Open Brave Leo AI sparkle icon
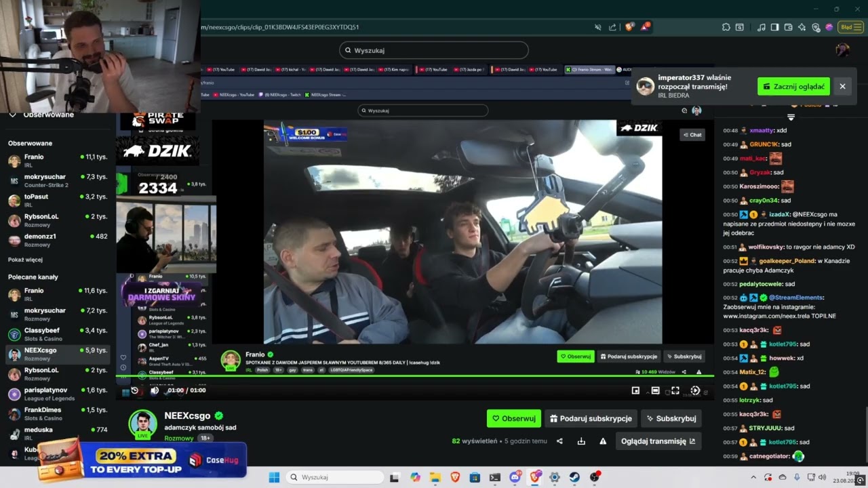 (x=802, y=27)
